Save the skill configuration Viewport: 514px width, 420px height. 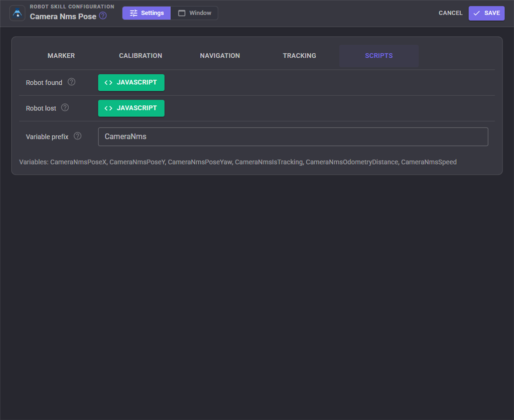point(486,13)
